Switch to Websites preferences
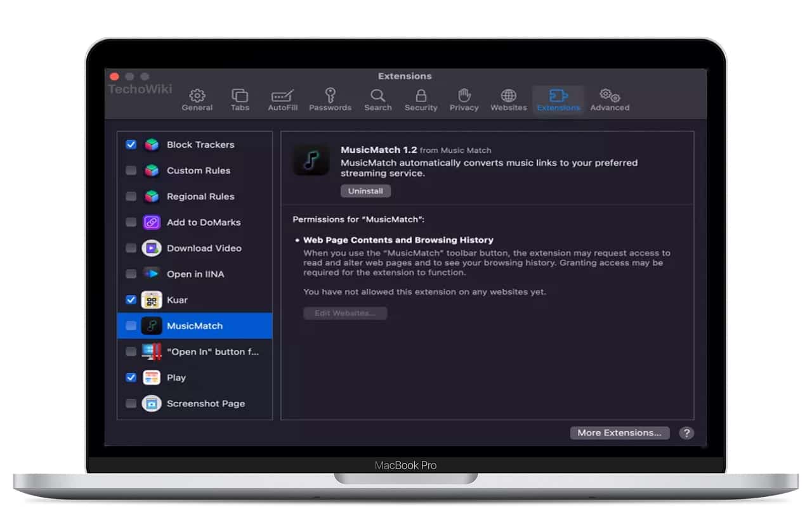Viewport: 812px width, 516px height. (x=509, y=100)
